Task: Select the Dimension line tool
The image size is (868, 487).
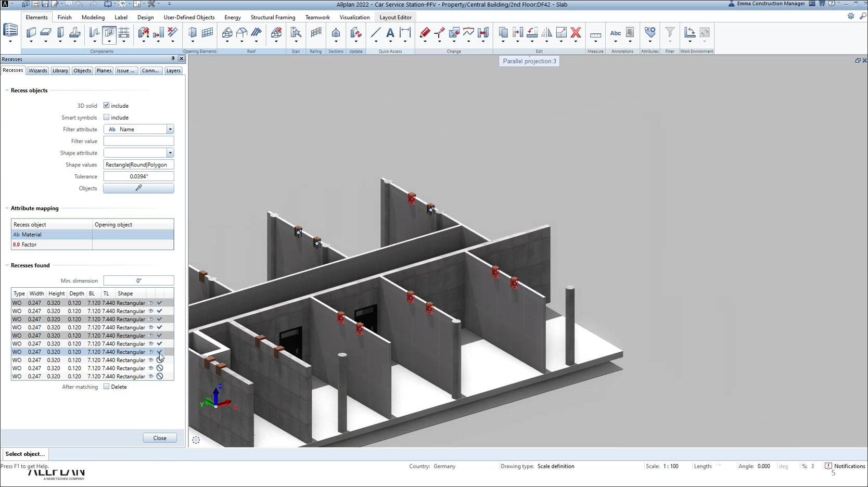Action: point(405,32)
